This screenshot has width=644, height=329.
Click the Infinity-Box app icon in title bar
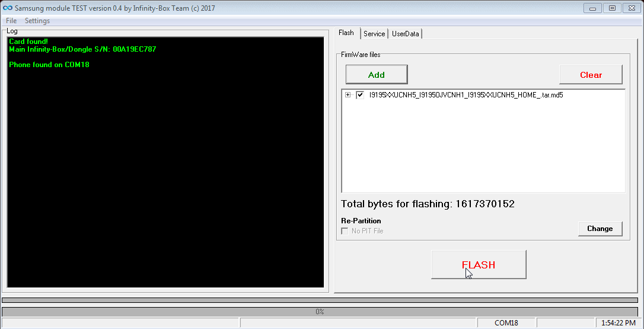click(x=7, y=8)
